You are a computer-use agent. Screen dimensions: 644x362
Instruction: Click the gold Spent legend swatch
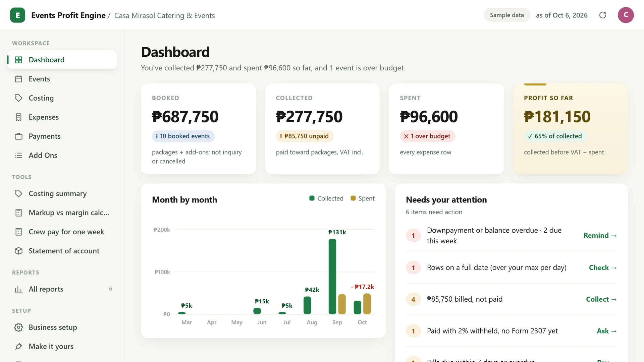353,198
